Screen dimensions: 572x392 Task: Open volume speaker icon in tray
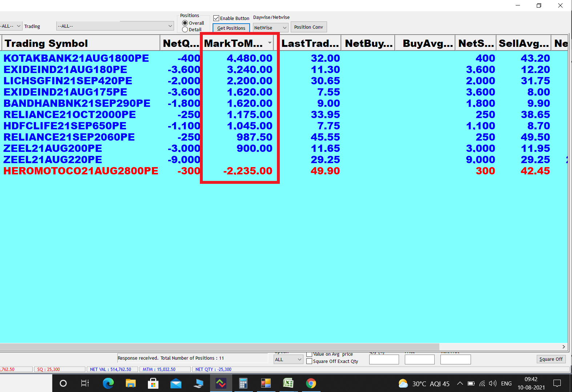pos(493,383)
